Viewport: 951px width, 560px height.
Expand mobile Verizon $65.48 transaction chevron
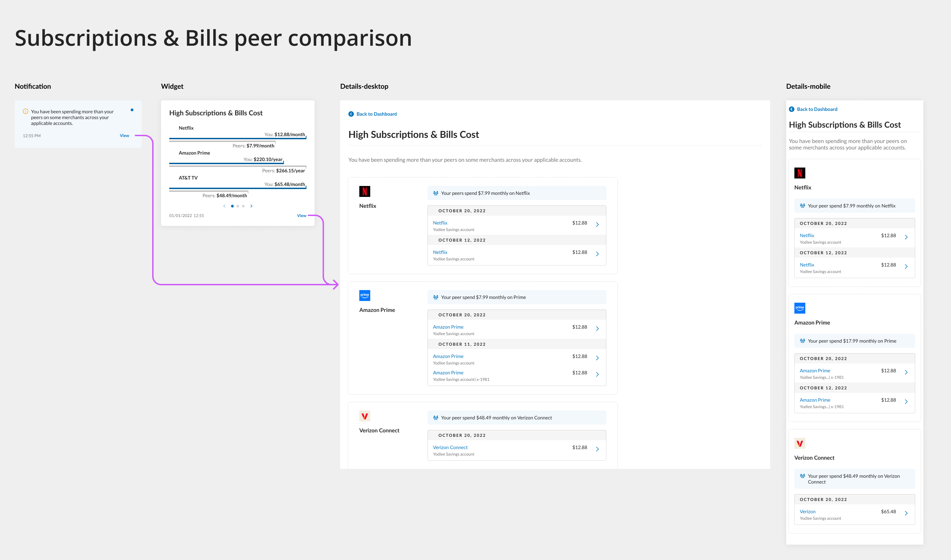click(906, 513)
